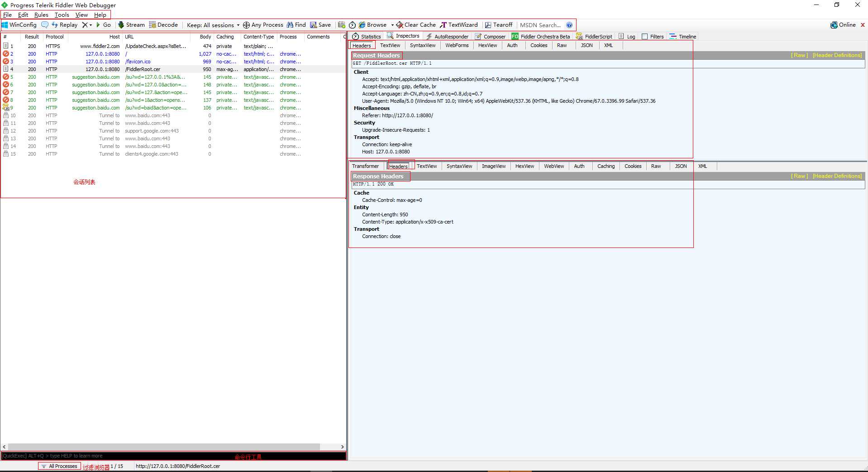Click the camera screenshot icon

pyautogui.click(x=342, y=25)
